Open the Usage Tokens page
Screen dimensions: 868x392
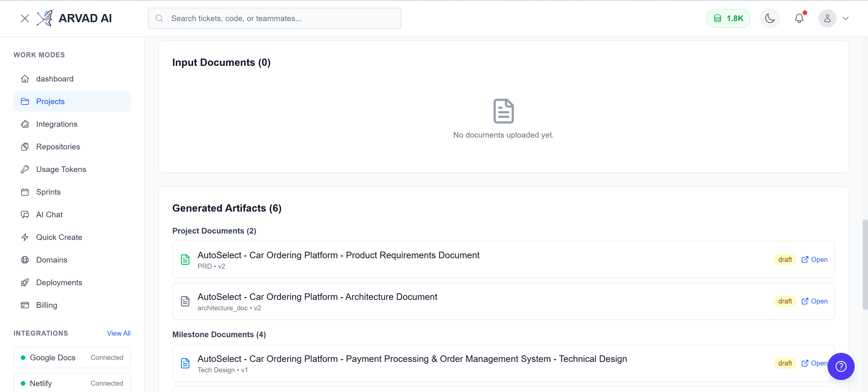pyautogui.click(x=61, y=169)
